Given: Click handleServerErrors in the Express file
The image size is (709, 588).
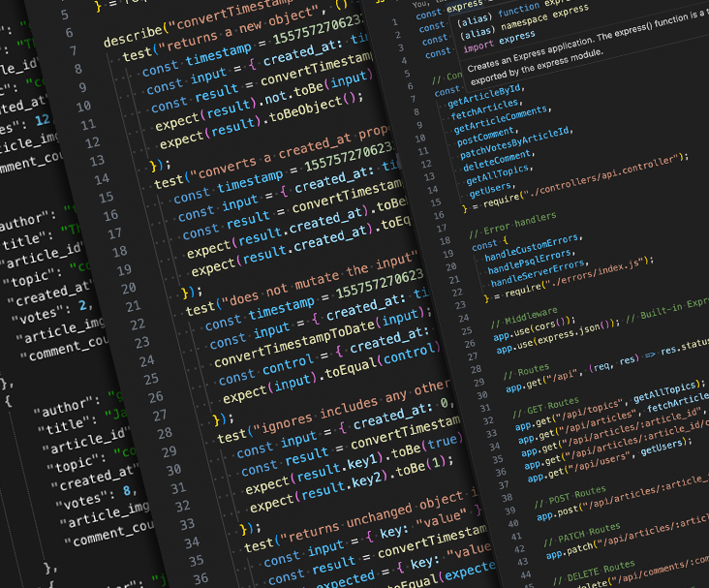Looking at the screenshot, I should [539, 273].
